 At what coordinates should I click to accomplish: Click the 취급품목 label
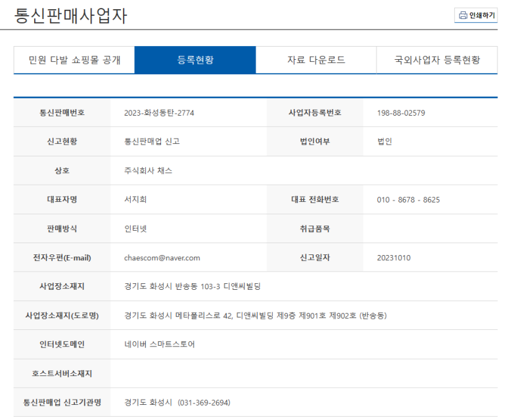[315, 229]
